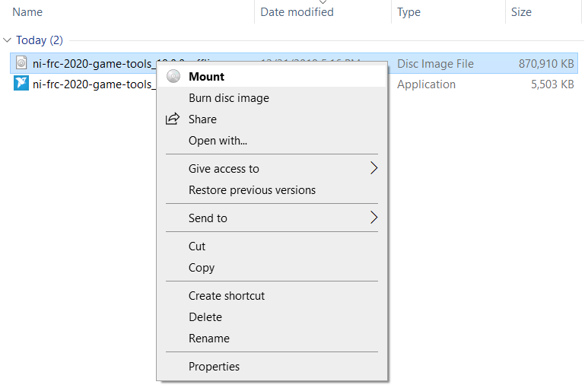Collapse the Today group chevron

coord(8,40)
